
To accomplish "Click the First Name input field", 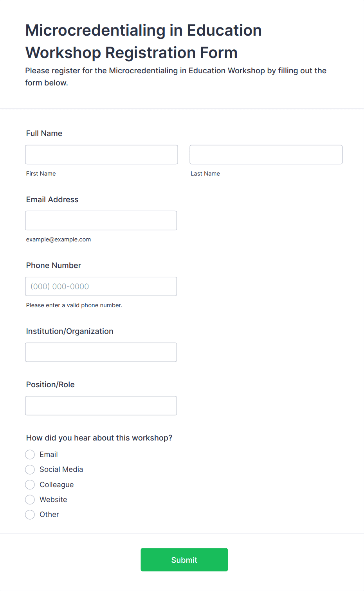I will pyautogui.click(x=101, y=154).
